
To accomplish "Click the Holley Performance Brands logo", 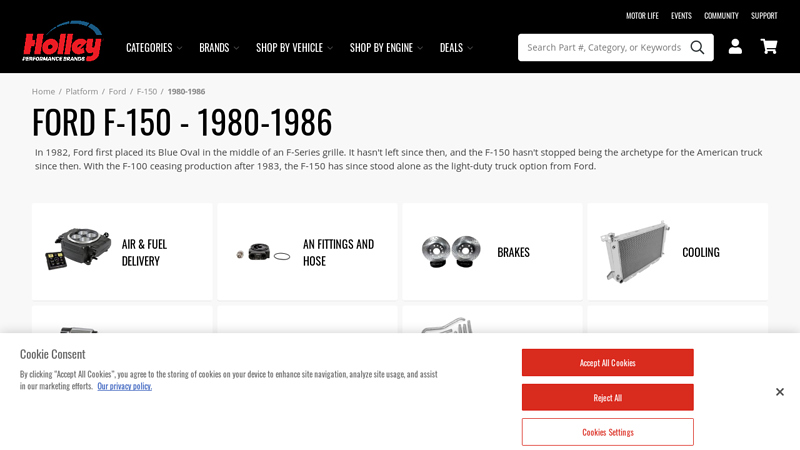I will (62, 42).
